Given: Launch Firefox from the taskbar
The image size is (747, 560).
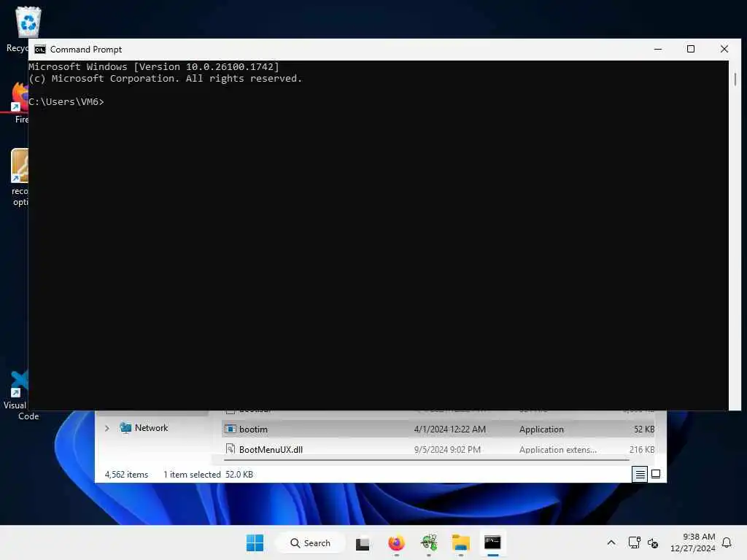Looking at the screenshot, I should [x=396, y=542].
